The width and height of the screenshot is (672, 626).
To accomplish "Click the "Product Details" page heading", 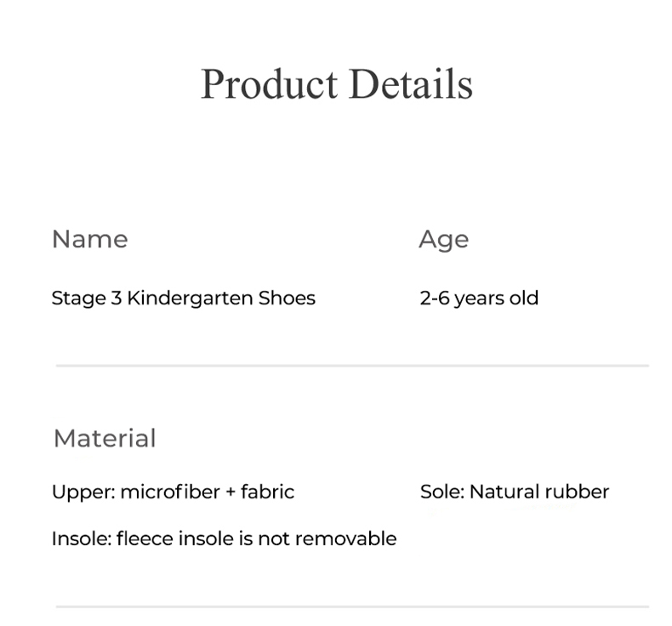I will [x=336, y=84].
